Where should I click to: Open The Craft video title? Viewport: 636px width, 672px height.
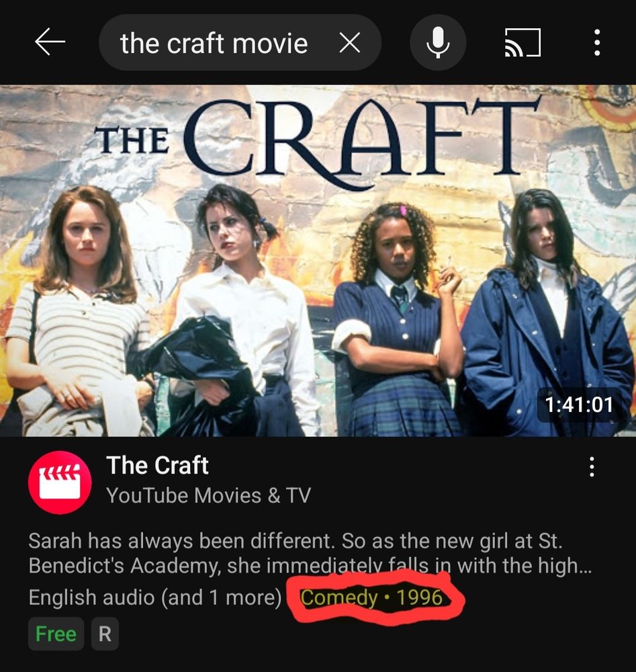pyautogui.click(x=157, y=466)
